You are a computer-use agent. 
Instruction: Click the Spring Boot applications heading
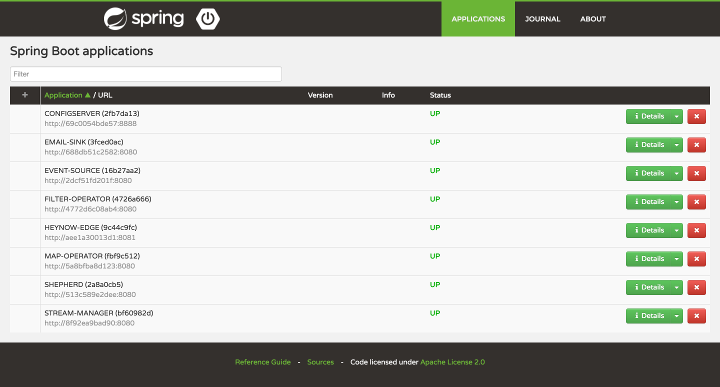82,51
